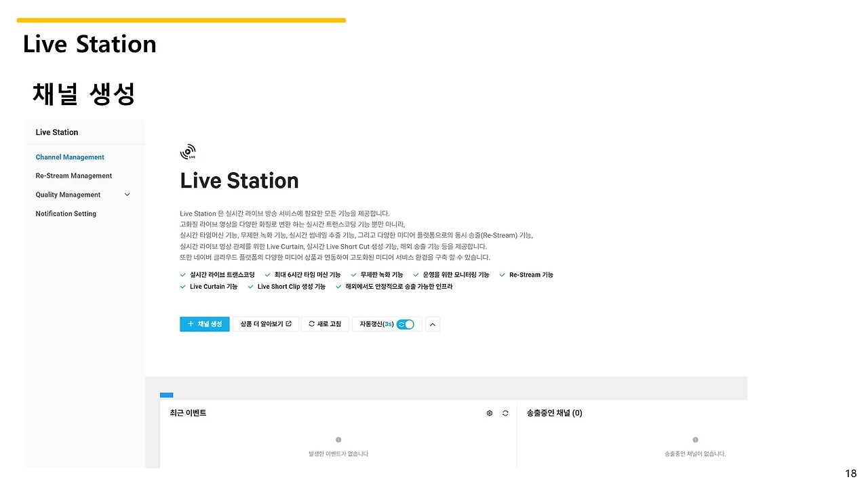Click the blue + 채널 생성 button
This screenshot has width=868, height=488.
point(205,324)
